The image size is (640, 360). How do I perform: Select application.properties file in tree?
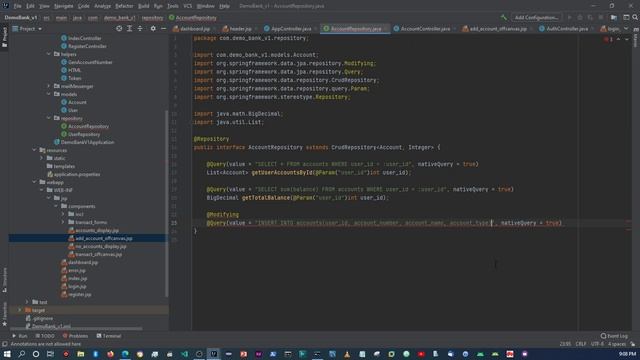(x=77, y=174)
